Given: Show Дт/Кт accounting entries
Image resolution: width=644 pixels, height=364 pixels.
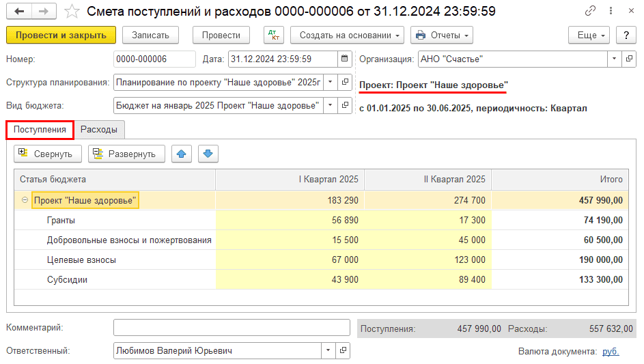Looking at the screenshot, I should pyautogui.click(x=274, y=36).
